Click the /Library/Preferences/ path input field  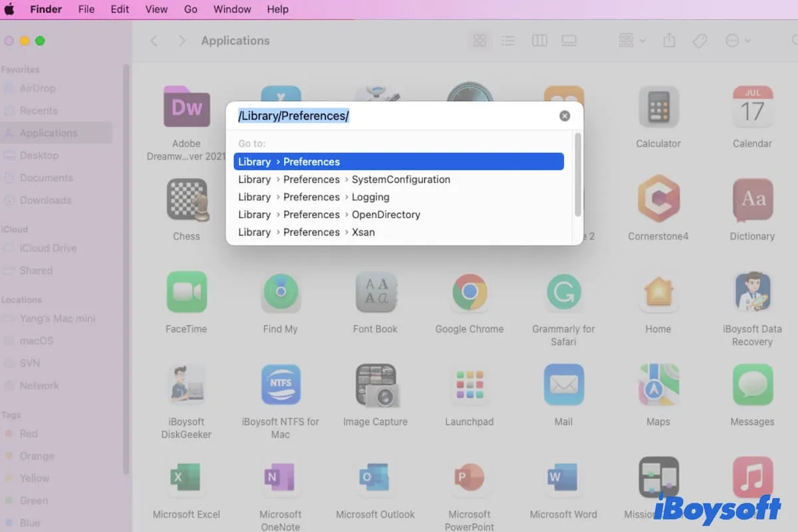pyautogui.click(x=396, y=116)
